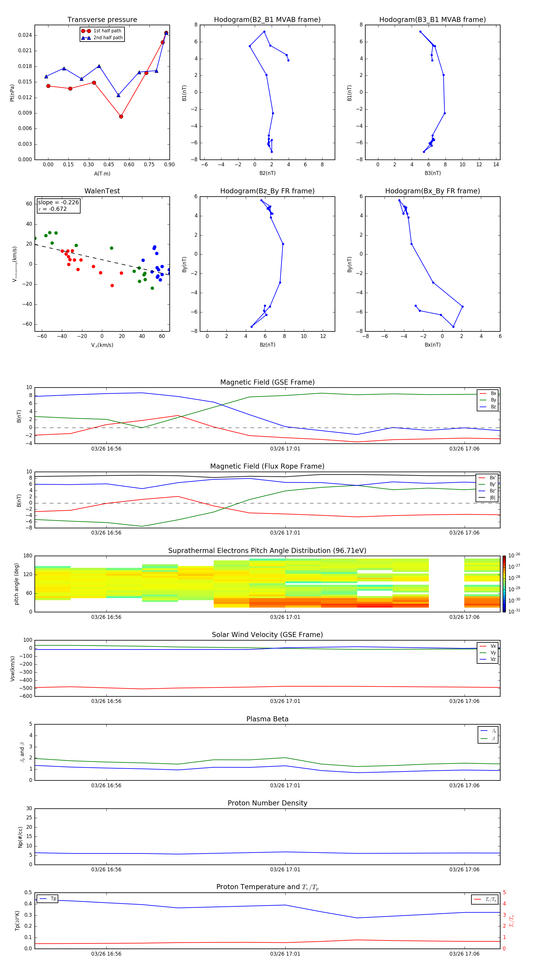Click the "Hodogram(Bz_By FR frame)" title

(x=267, y=191)
